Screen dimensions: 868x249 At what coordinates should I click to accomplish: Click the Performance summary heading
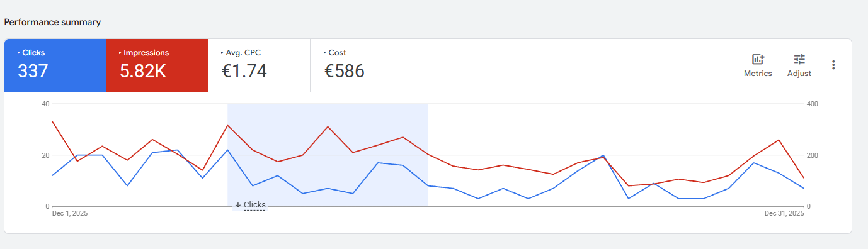pos(52,22)
